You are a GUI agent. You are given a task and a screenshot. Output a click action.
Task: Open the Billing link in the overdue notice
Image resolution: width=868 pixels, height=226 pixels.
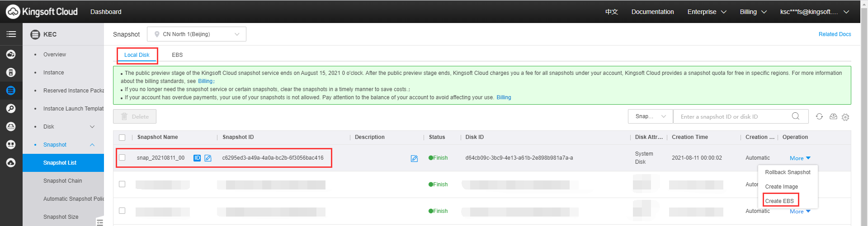(x=504, y=97)
